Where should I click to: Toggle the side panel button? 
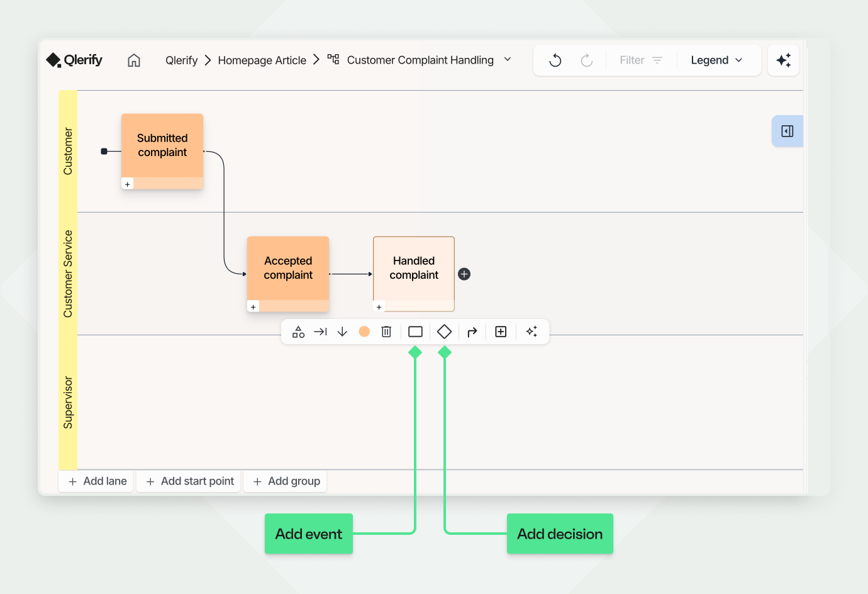point(787,131)
